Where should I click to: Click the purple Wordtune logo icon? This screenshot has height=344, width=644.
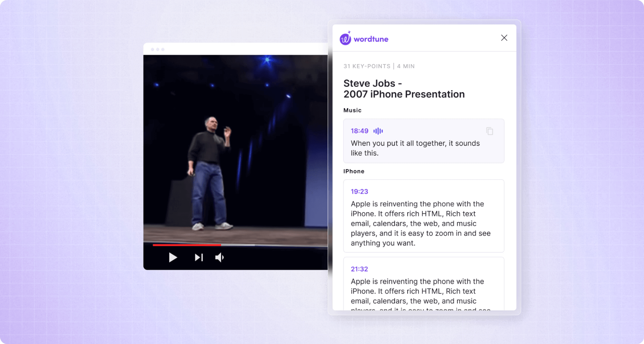click(x=345, y=39)
